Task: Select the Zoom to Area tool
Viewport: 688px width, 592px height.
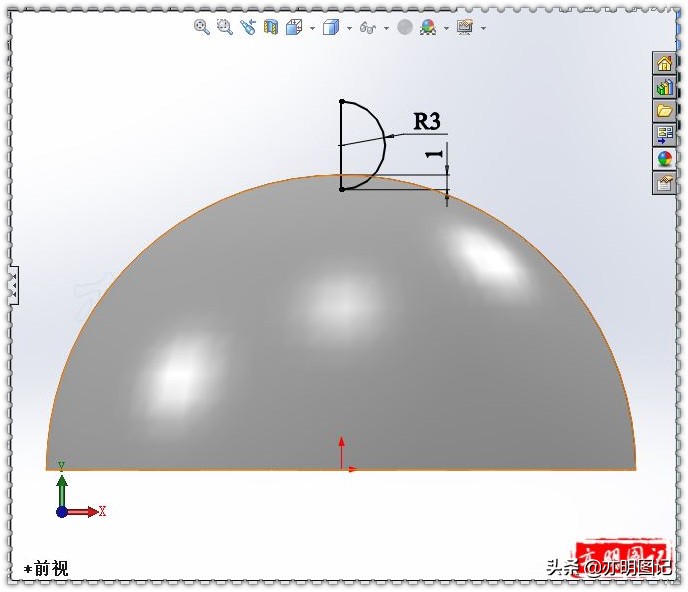Action: coord(225,27)
